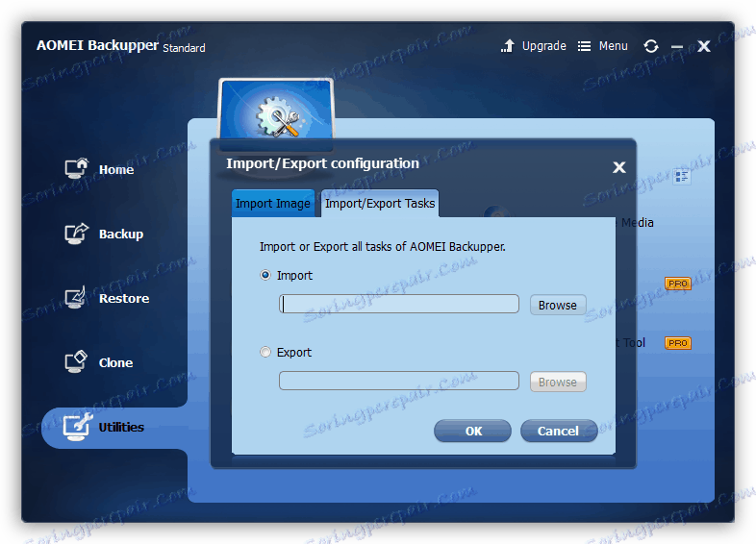Click Browse next to Import path
756x544 pixels.
pyautogui.click(x=558, y=305)
